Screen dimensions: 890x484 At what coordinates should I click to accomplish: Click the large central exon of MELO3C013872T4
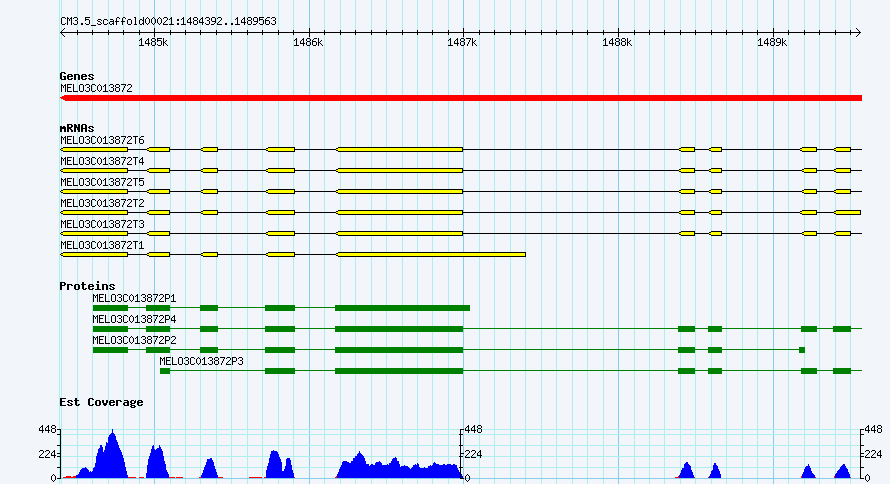(x=400, y=170)
